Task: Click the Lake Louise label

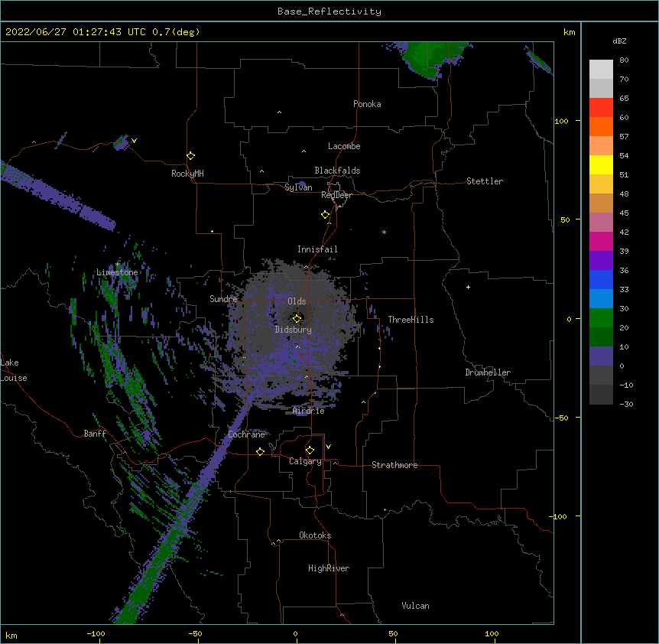Action: pos(12,370)
